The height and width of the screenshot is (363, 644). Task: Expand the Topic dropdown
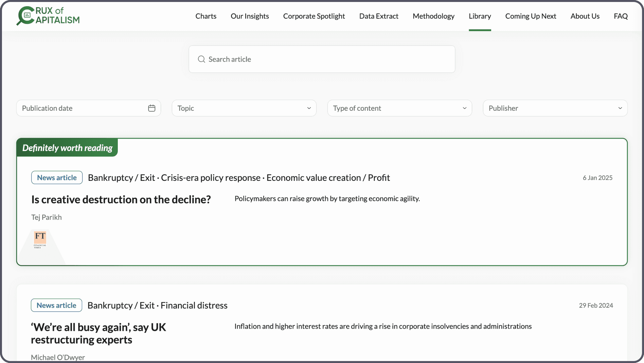pyautogui.click(x=244, y=108)
